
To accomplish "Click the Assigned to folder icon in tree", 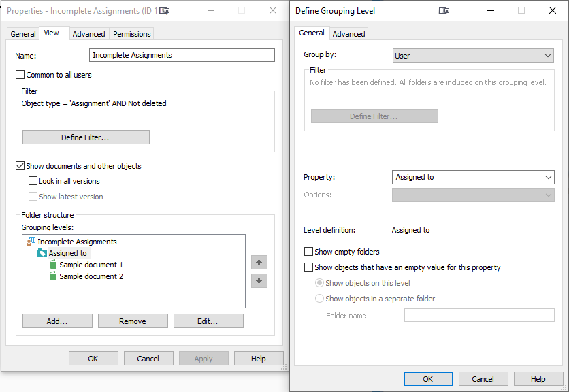I will pyautogui.click(x=42, y=253).
